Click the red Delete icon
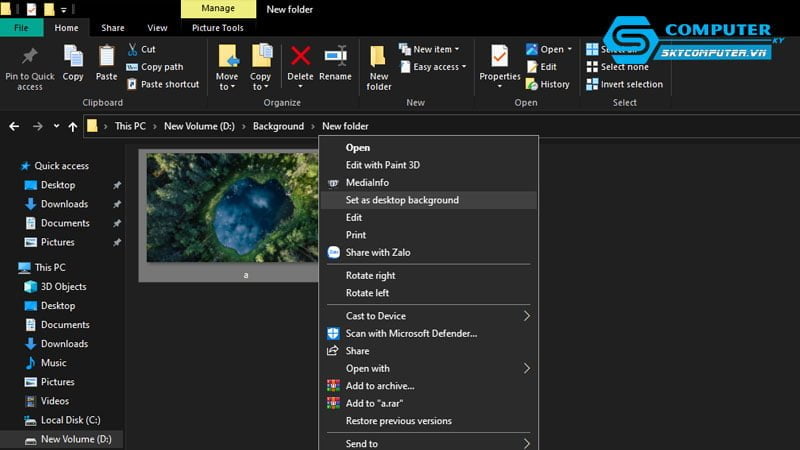The image size is (800, 450). 300,56
